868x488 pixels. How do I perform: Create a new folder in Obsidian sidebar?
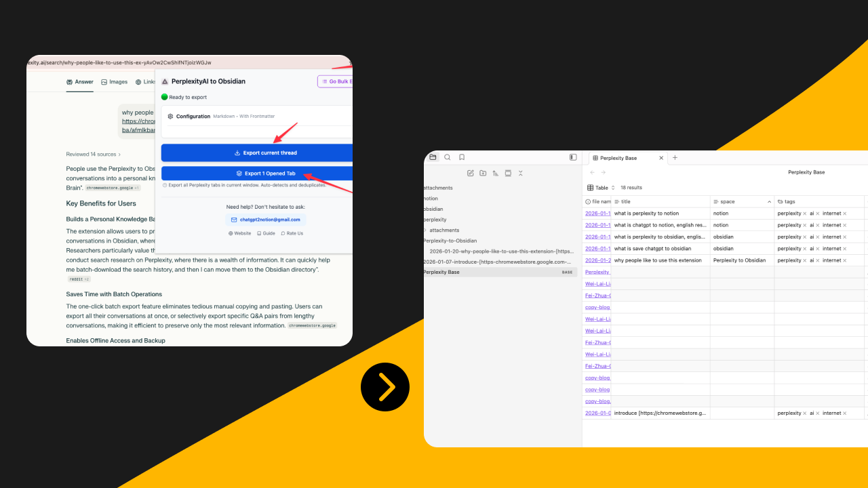483,173
